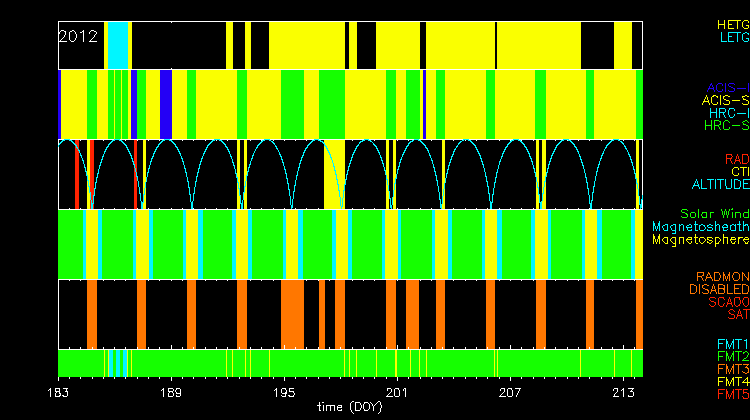This screenshot has width=750, height=420.
Task: Click the red RAD legend label
Action: pyautogui.click(x=736, y=159)
